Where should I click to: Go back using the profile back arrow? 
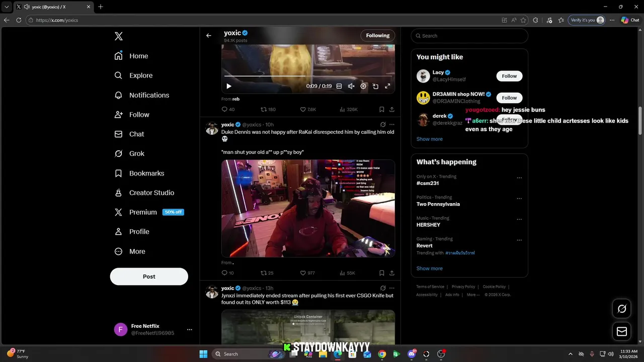(209, 36)
